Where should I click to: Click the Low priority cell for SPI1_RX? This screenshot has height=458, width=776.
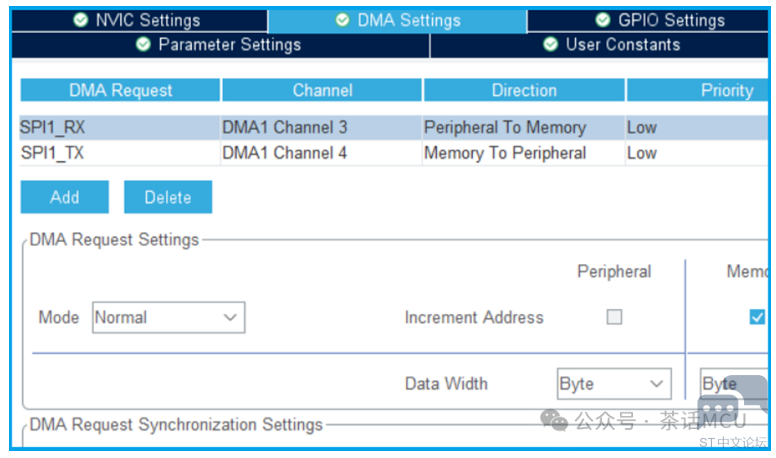point(642,128)
